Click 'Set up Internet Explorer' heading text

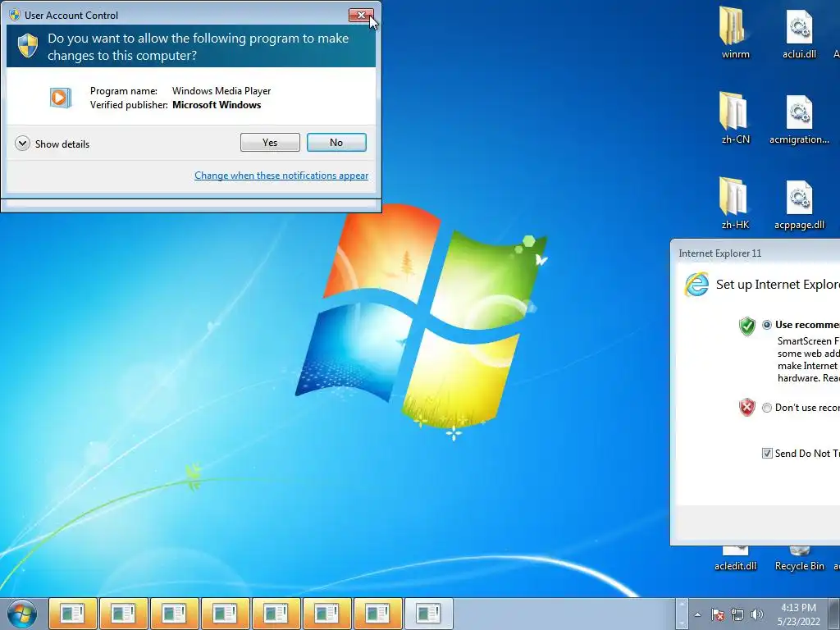778,285
